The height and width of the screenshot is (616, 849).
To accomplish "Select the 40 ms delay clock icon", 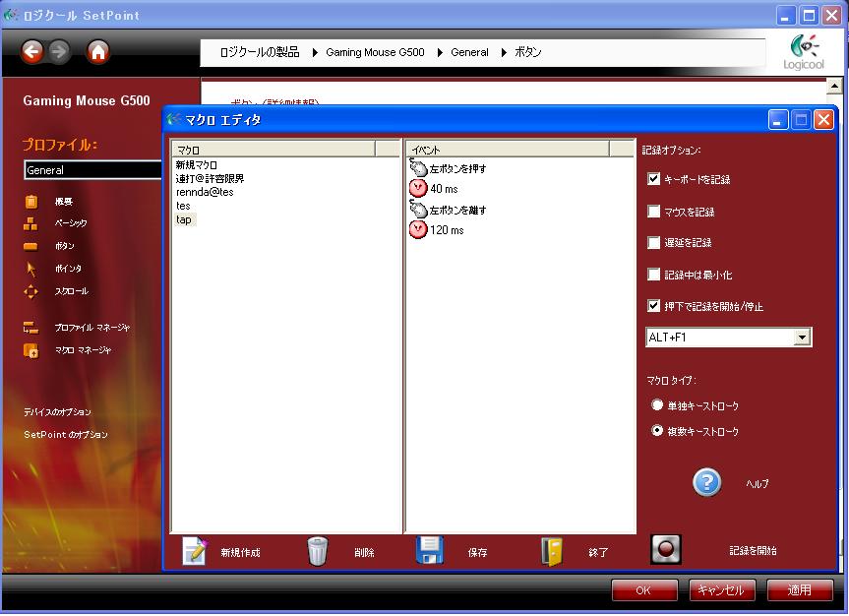I will [x=418, y=189].
